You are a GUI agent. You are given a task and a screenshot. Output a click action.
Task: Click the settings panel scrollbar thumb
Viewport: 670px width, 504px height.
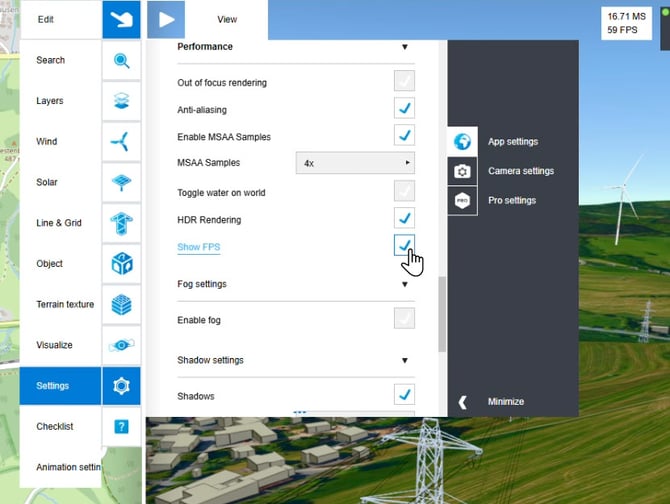(x=442, y=314)
